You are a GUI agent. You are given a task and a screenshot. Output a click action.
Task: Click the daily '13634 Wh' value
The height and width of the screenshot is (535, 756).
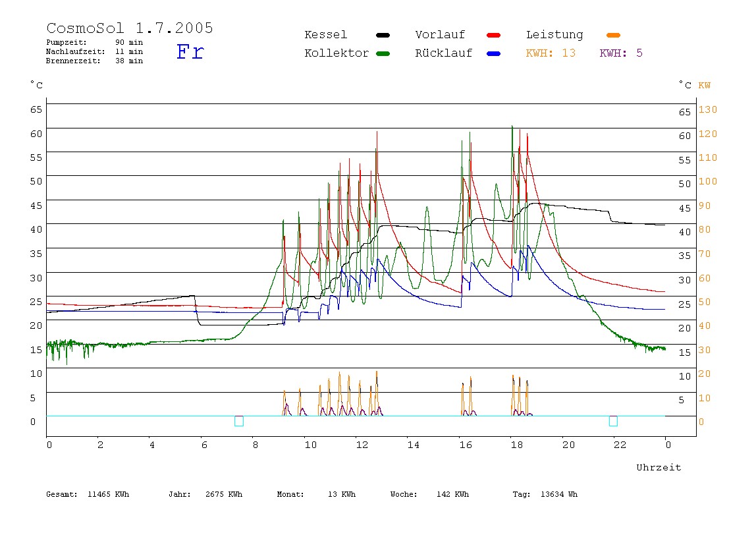(559, 494)
